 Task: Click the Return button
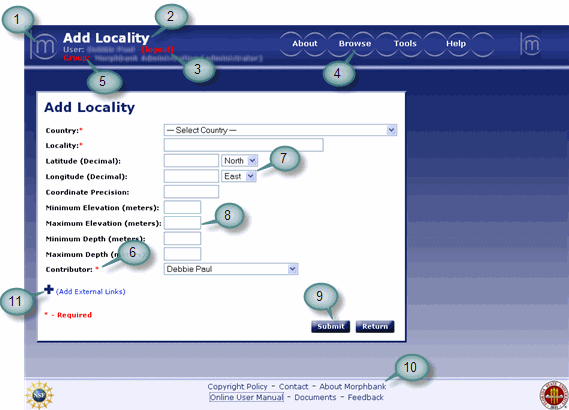375,326
